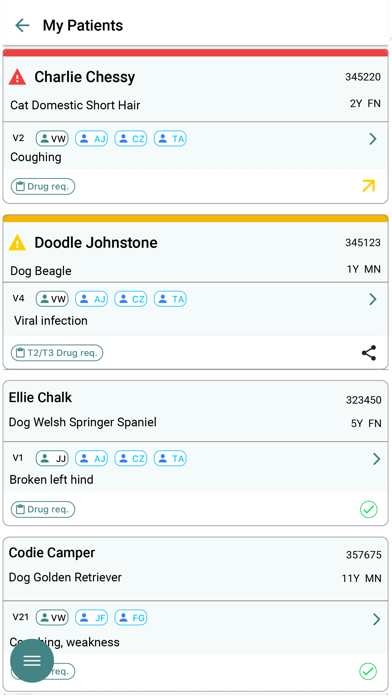Open the floating hamburger menu button

tap(32, 660)
